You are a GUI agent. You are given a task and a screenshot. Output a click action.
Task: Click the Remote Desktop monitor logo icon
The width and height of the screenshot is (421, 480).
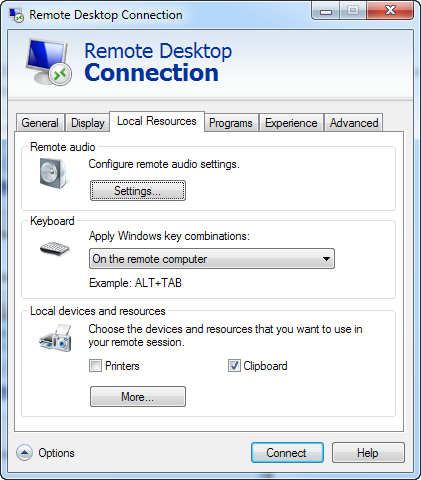point(49,62)
